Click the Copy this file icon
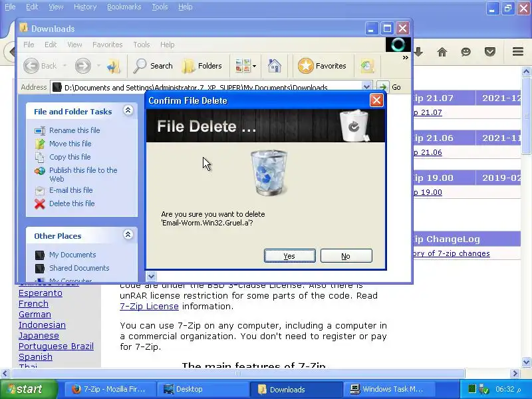The height and width of the screenshot is (399, 532). pos(40,158)
